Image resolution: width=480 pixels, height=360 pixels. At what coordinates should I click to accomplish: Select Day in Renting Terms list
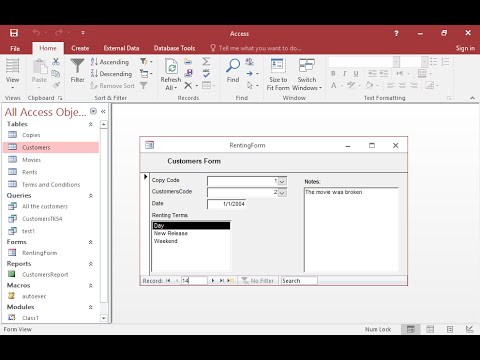(x=191, y=226)
